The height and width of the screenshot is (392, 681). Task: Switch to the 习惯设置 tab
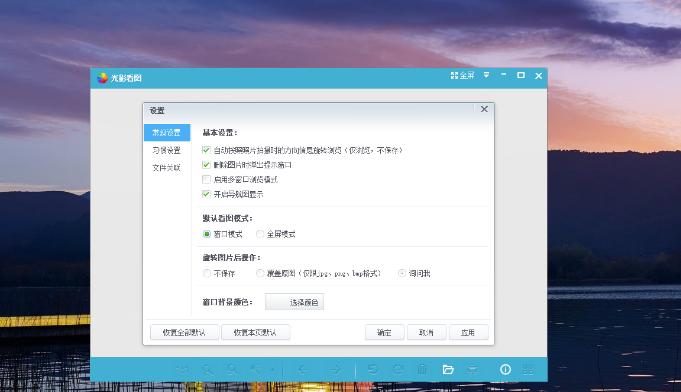(x=167, y=150)
